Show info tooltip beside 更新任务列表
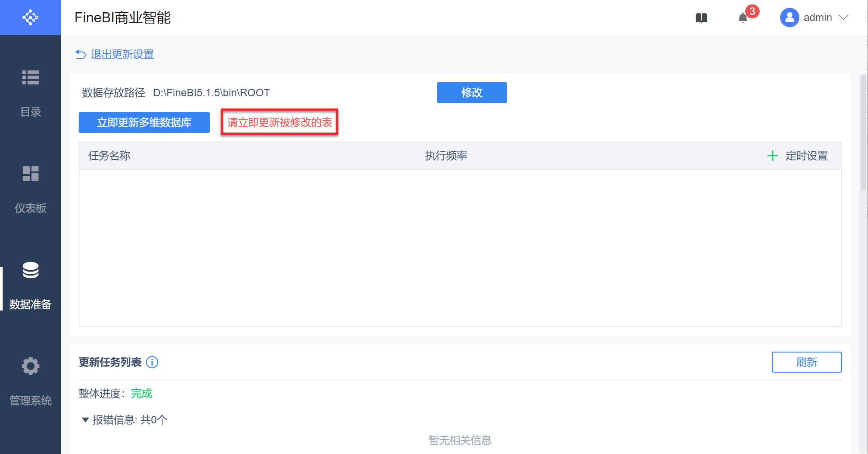Viewport: 868px width, 454px height. click(152, 362)
